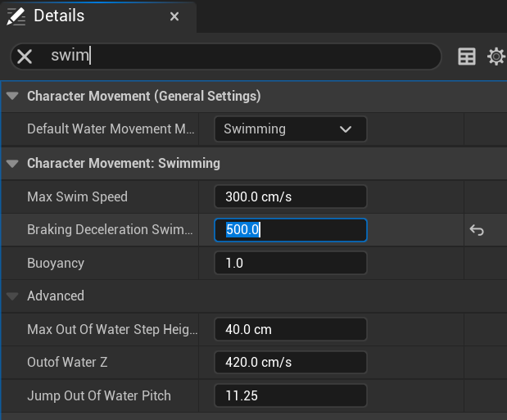Viewport: 507px width, 420px height.
Task: Close the Details tab
Action: tap(174, 16)
